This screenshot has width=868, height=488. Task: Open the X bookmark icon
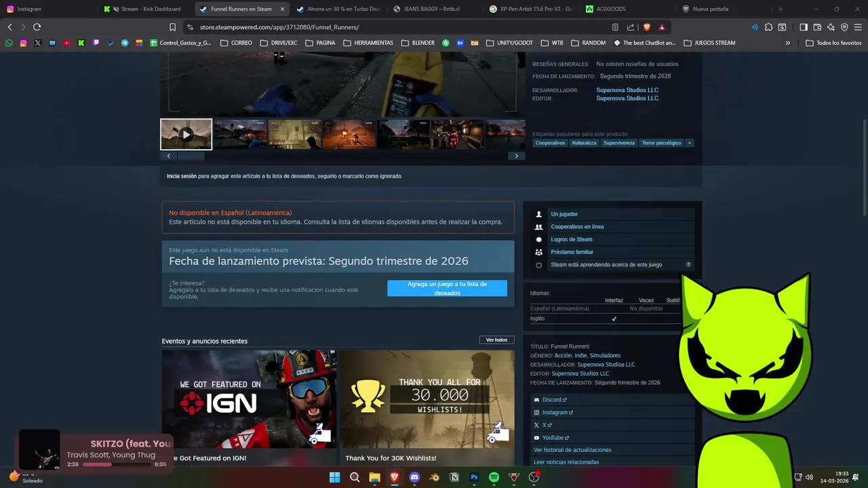pos(37,43)
